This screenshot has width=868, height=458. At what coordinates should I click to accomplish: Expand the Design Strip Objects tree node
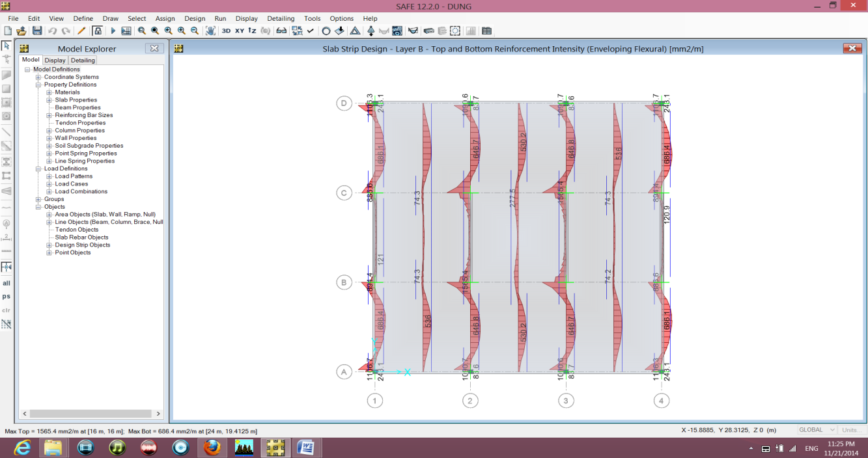[x=49, y=245]
